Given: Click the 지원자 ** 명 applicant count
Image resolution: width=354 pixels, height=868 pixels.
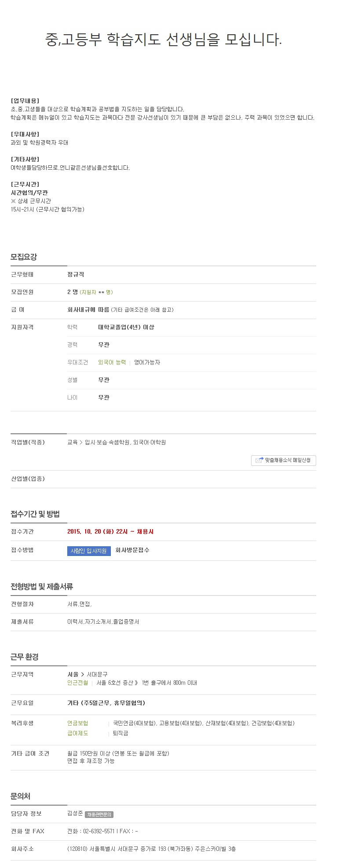Looking at the screenshot, I should [x=96, y=292].
